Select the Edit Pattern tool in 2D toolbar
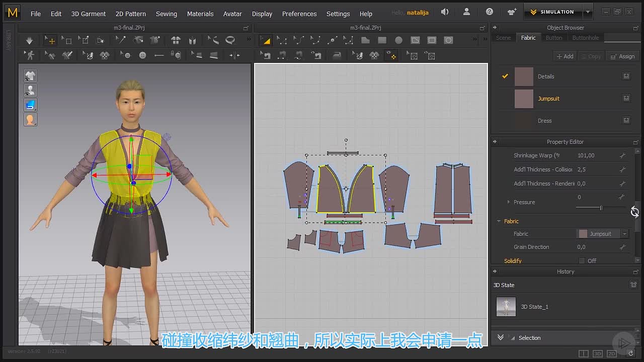Screen dimensions: 644x362 click(x=266, y=41)
